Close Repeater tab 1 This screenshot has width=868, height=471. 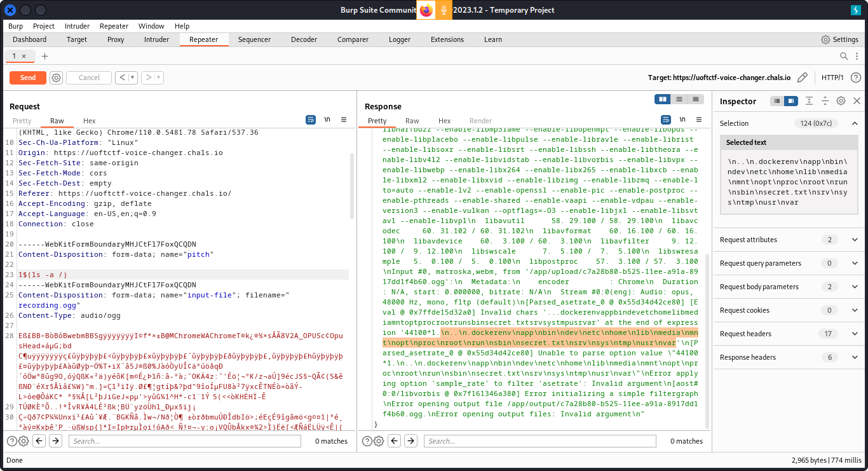pyautogui.click(x=24, y=56)
